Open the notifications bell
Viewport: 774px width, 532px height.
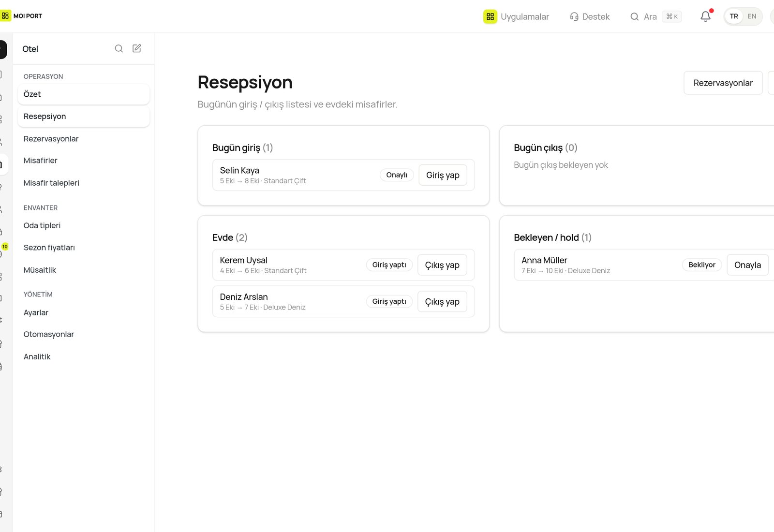(705, 16)
